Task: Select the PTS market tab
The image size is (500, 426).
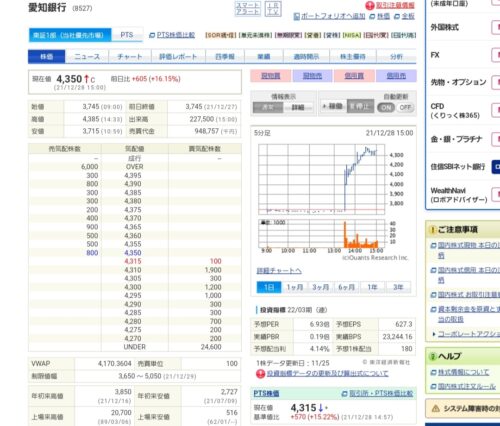Action: (x=127, y=35)
